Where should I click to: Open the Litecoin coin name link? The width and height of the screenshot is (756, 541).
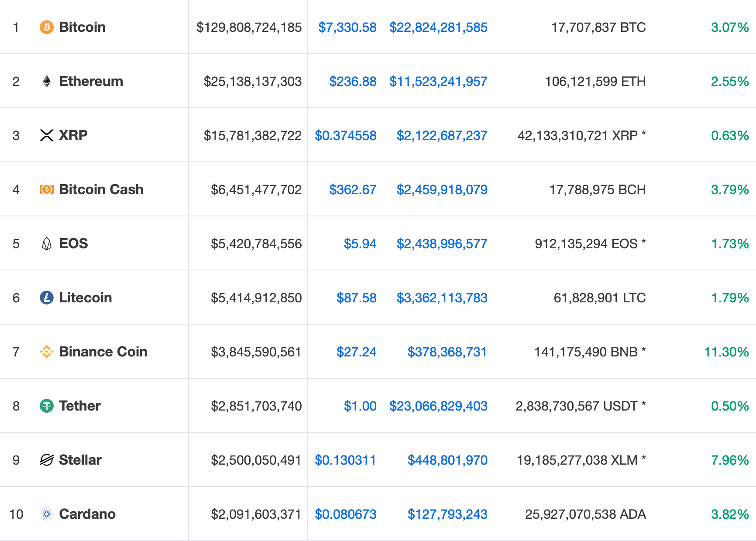[86, 298]
